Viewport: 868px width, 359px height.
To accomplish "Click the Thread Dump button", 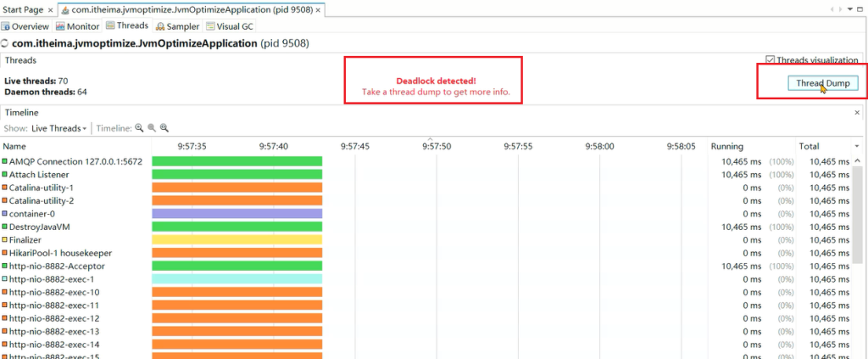I will click(x=821, y=83).
